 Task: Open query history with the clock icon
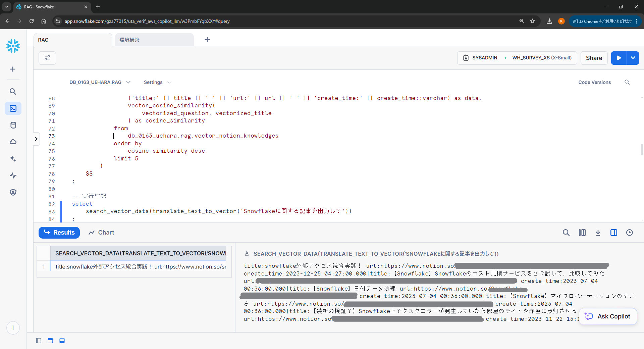click(x=630, y=233)
